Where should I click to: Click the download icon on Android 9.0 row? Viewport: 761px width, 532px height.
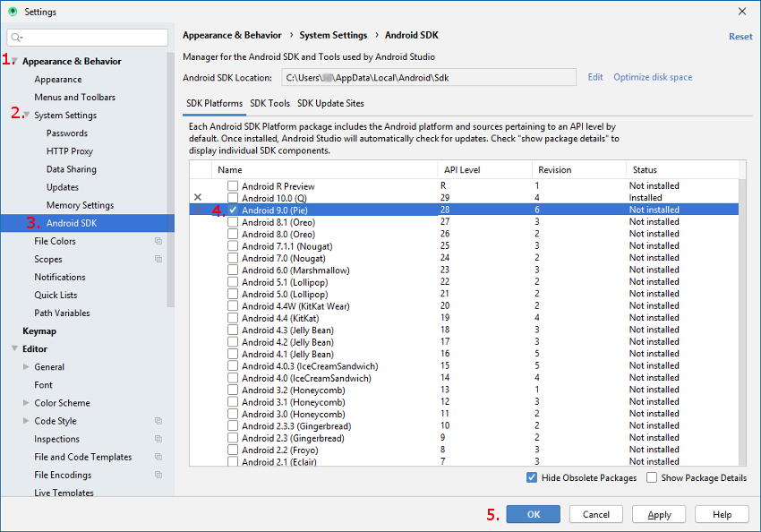point(198,210)
